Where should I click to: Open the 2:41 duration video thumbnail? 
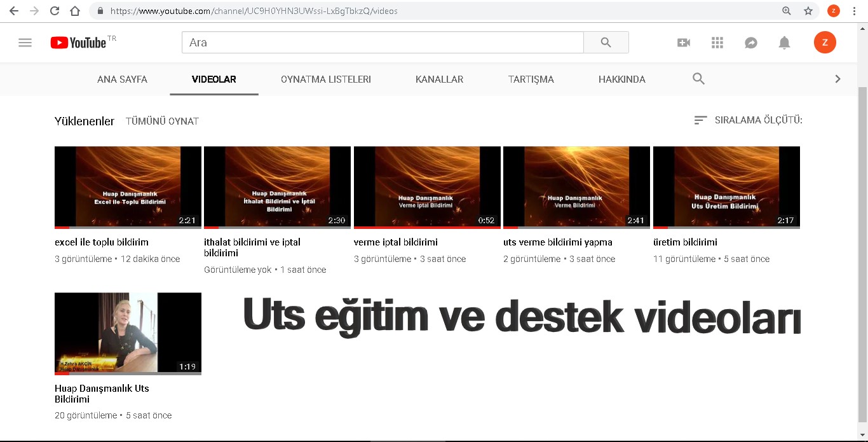point(576,188)
